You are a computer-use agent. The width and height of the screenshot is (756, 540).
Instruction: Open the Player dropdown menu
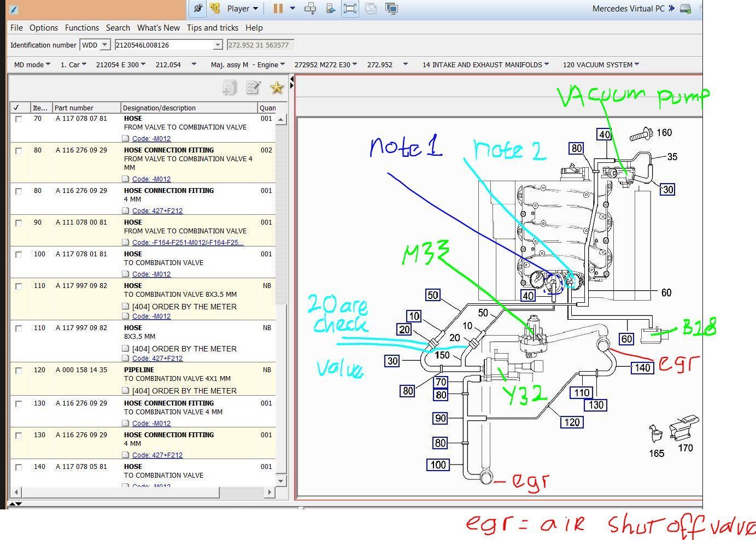242,8
